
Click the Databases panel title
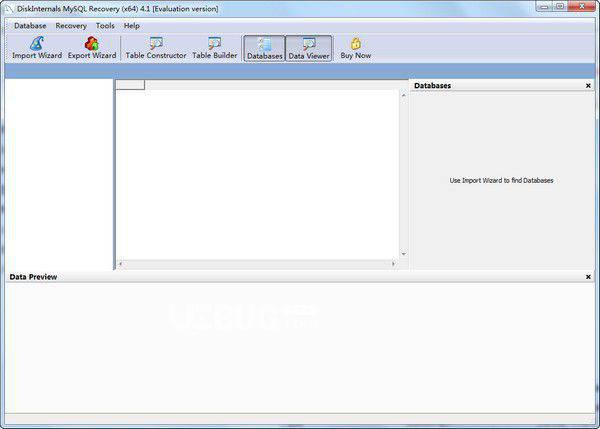tap(432, 86)
